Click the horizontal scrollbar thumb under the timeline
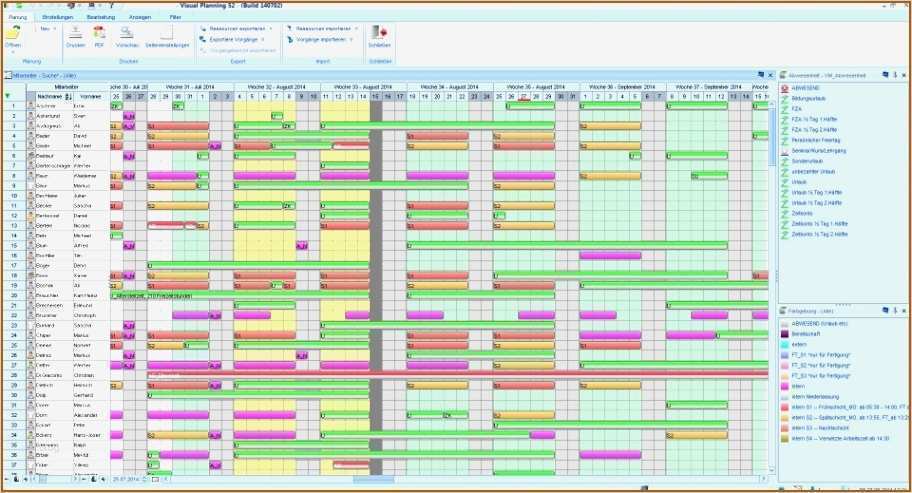912x493 pixels. pyautogui.click(x=373, y=480)
